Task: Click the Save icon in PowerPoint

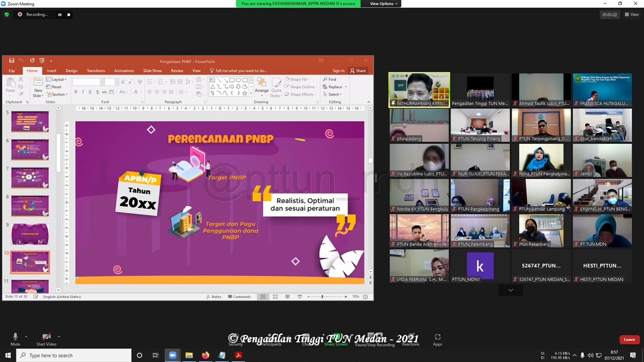Action: click(12, 60)
